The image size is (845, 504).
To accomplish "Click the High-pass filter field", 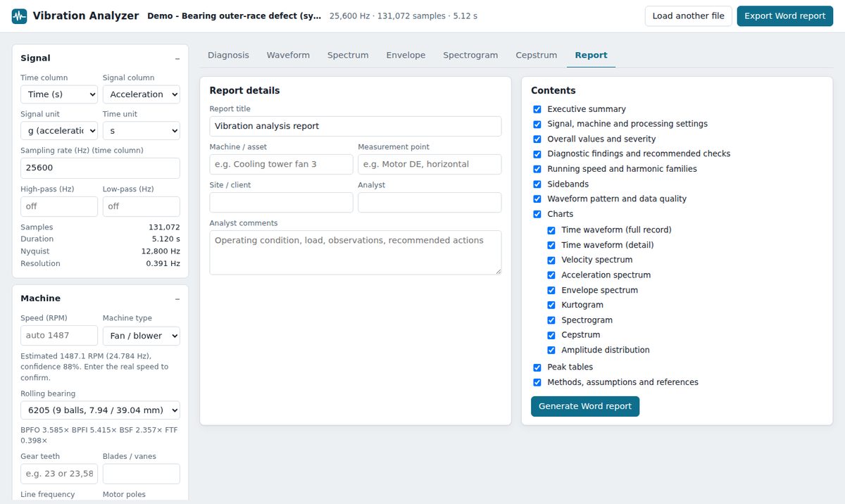I will click(x=59, y=206).
